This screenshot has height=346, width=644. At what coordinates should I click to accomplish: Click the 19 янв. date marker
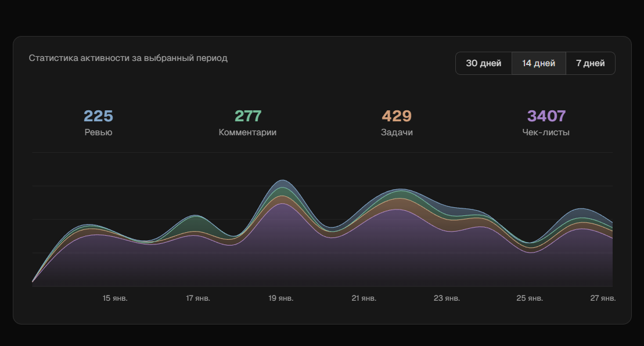[x=281, y=298]
